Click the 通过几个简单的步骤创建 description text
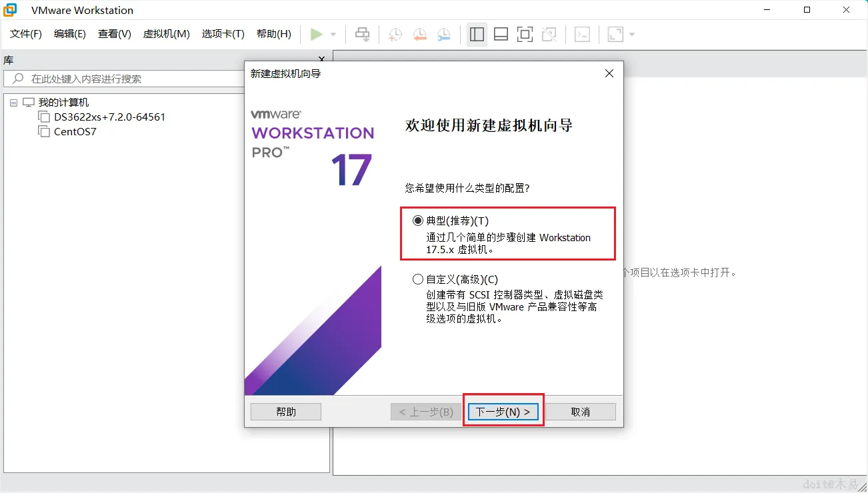This screenshot has height=493, width=868. tap(508, 244)
